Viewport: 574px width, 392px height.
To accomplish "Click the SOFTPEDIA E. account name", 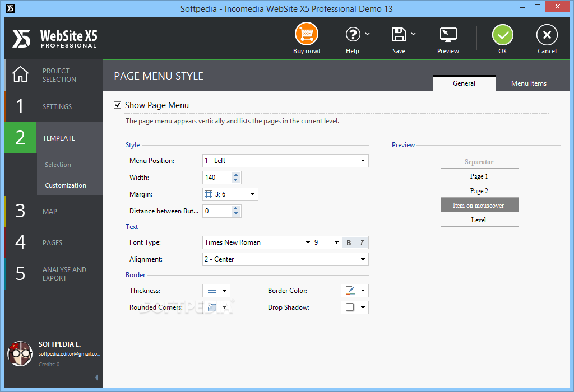I will 59,344.
